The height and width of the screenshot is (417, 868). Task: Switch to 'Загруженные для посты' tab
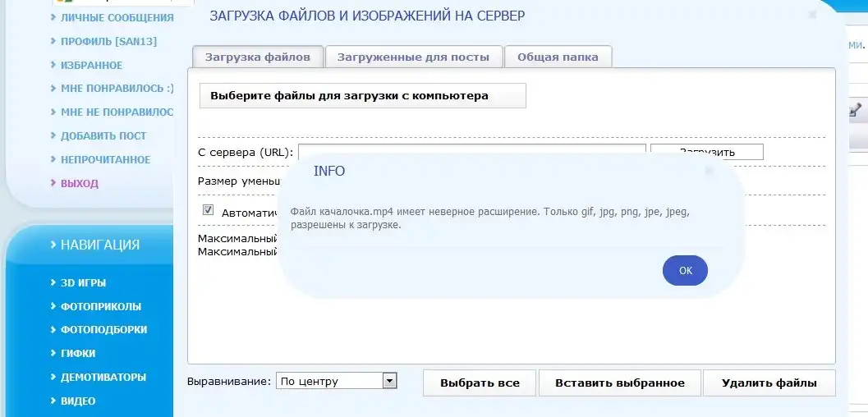click(x=415, y=57)
